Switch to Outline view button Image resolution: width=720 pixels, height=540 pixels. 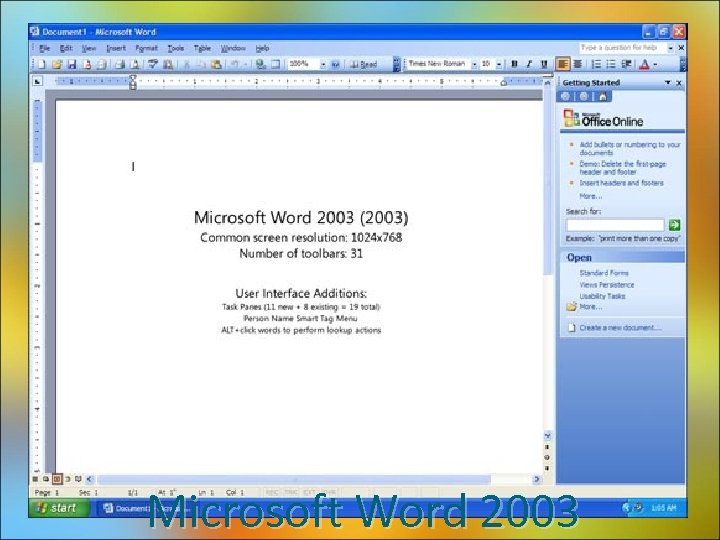coord(68,479)
